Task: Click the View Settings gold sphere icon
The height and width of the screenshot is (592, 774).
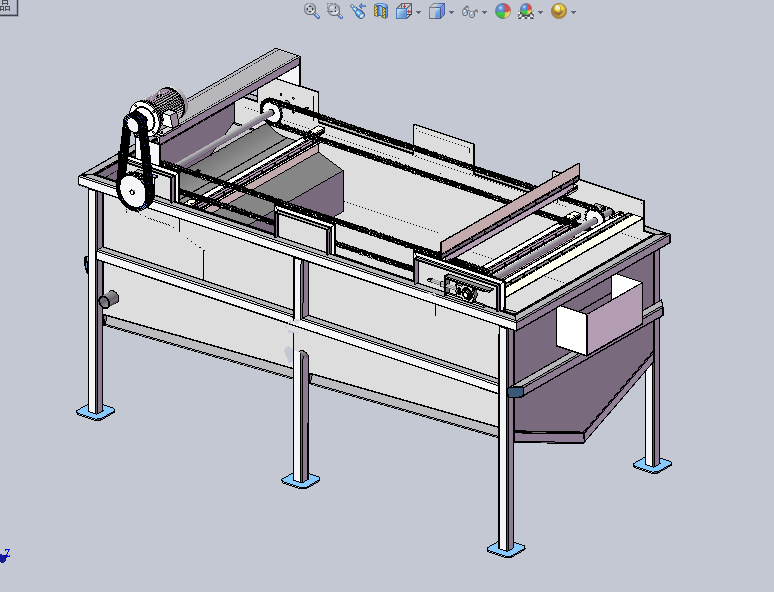Action: [x=559, y=11]
